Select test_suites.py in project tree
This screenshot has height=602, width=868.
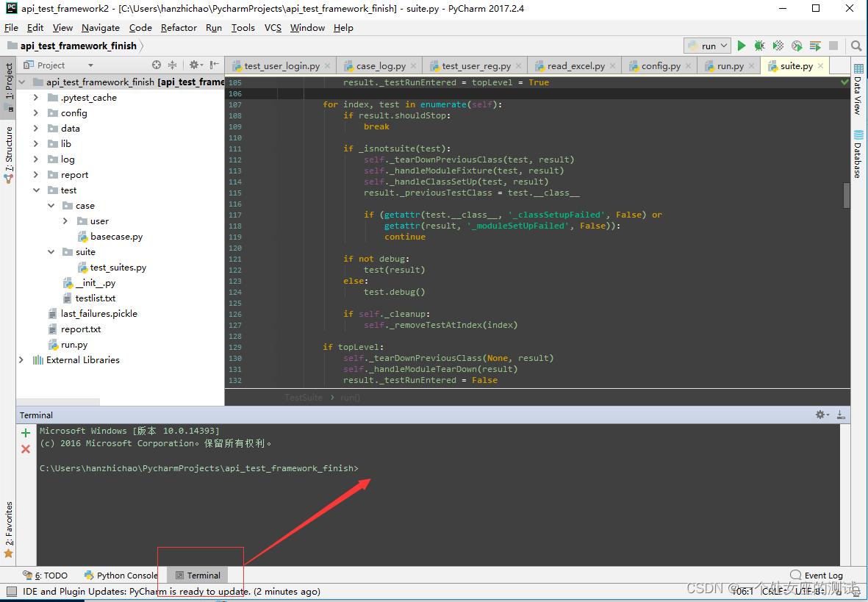point(118,268)
